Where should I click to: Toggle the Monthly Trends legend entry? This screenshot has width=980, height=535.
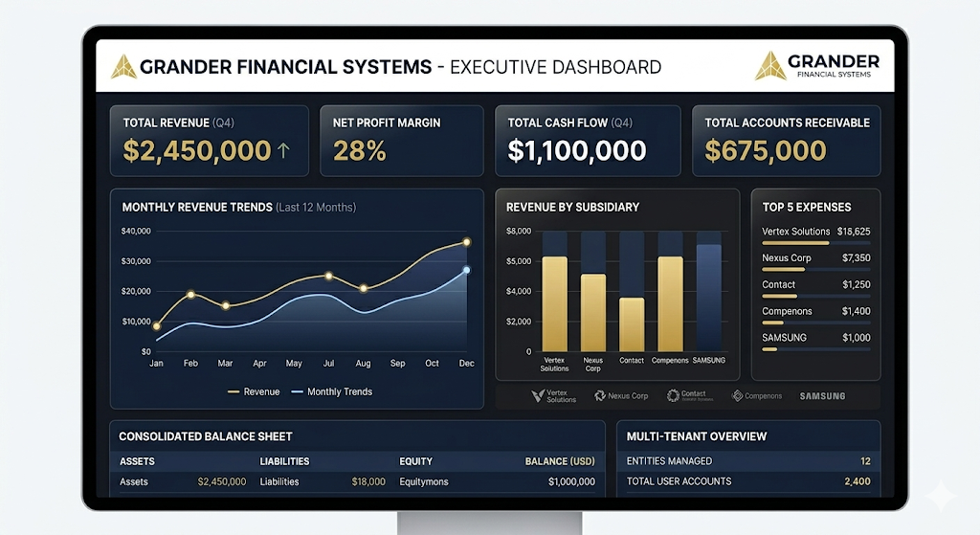point(331,391)
